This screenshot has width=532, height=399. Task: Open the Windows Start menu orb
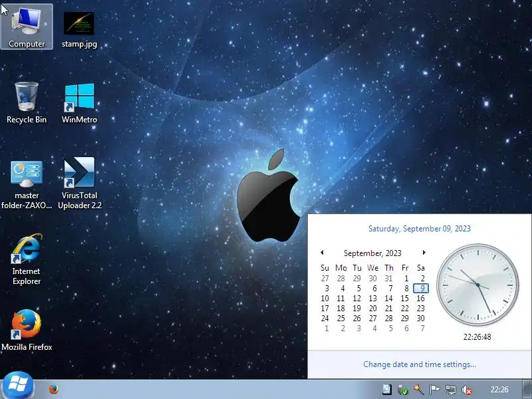point(17,386)
